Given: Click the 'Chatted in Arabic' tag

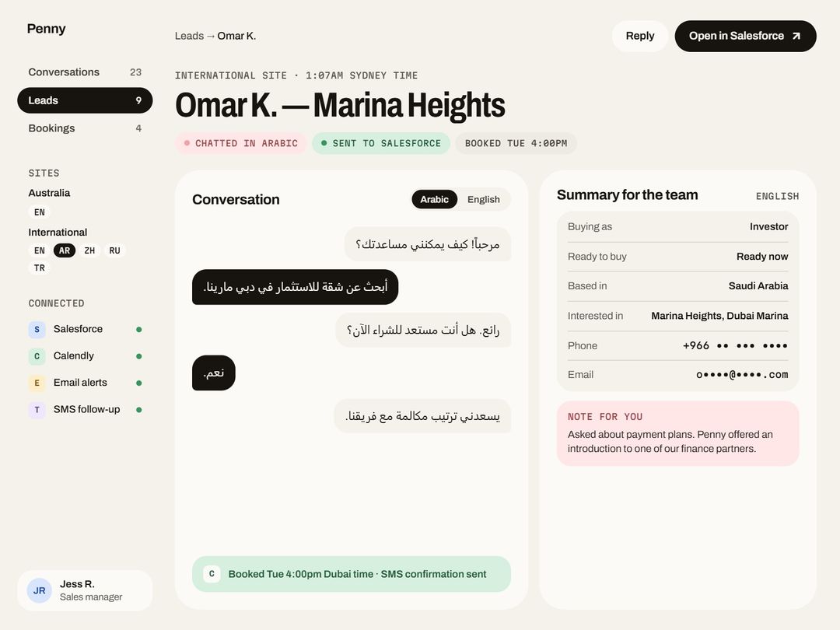Looking at the screenshot, I should 241,143.
